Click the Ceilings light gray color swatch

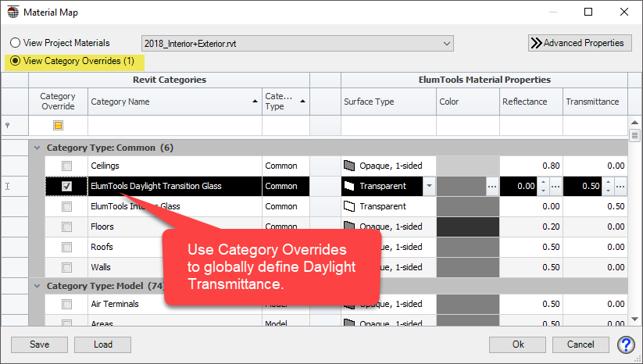click(x=468, y=166)
